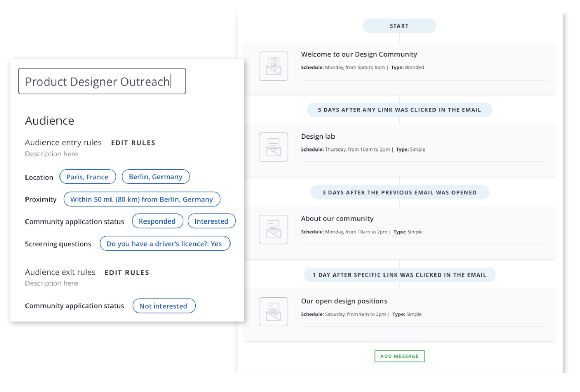Select the Interested status tag
Screen dimensions: 580x392
(x=211, y=221)
